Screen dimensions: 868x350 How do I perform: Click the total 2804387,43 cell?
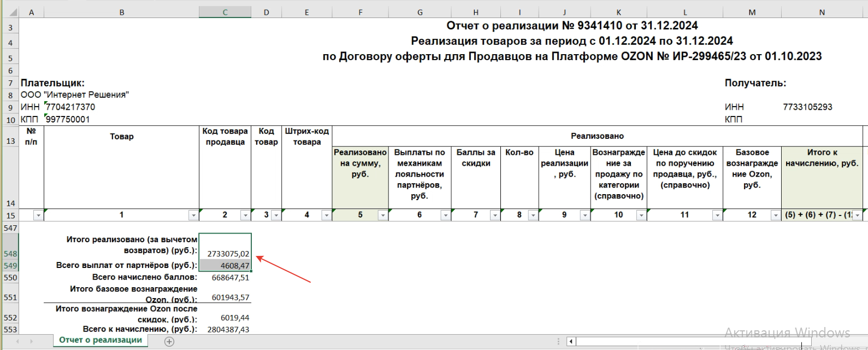point(225,329)
